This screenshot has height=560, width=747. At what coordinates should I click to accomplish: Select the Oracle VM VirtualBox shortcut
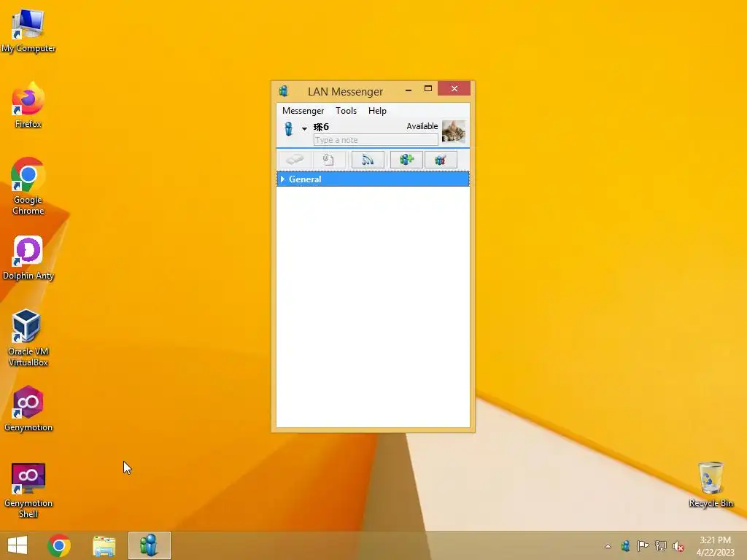(x=28, y=338)
